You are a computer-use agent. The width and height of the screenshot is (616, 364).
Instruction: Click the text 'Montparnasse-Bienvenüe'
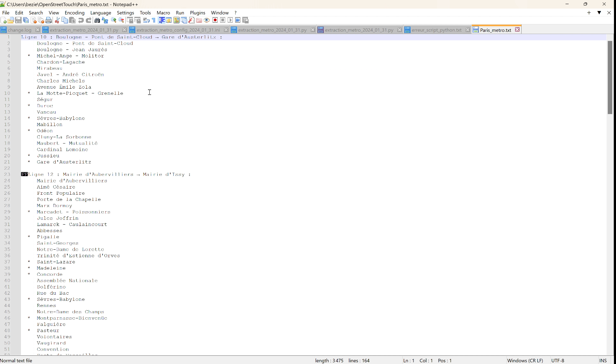72,318
